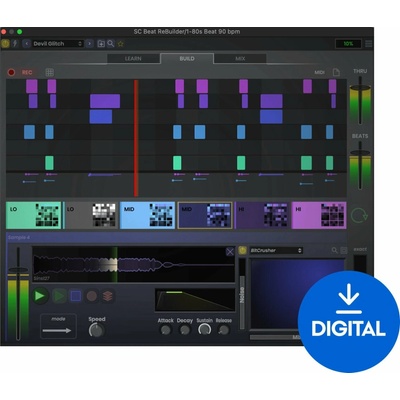
Task: Click the MIDI file export page icon
Action: click(336, 72)
